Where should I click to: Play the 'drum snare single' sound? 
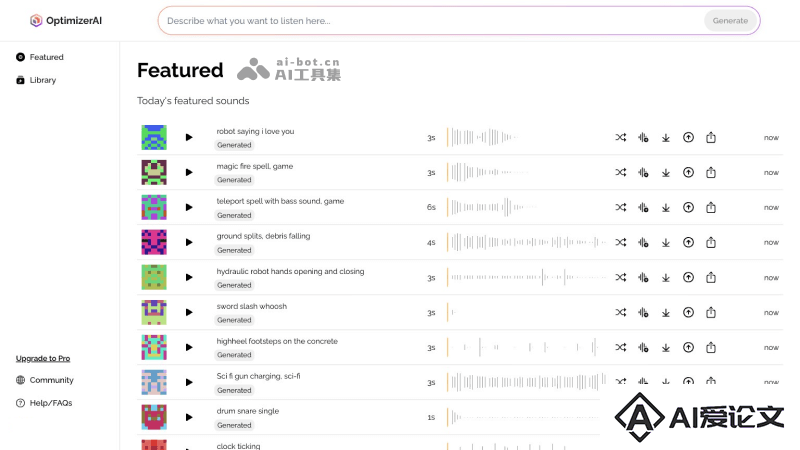click(189, 417)
